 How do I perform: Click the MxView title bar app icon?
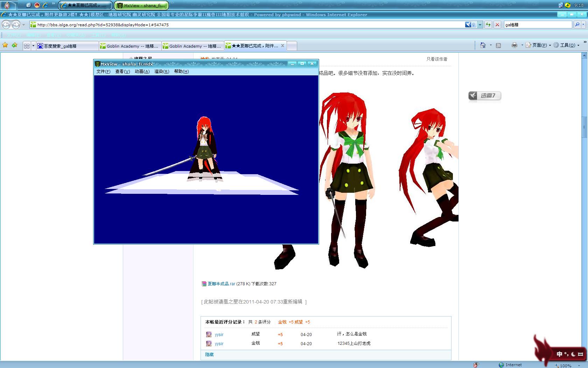point(98,64)
